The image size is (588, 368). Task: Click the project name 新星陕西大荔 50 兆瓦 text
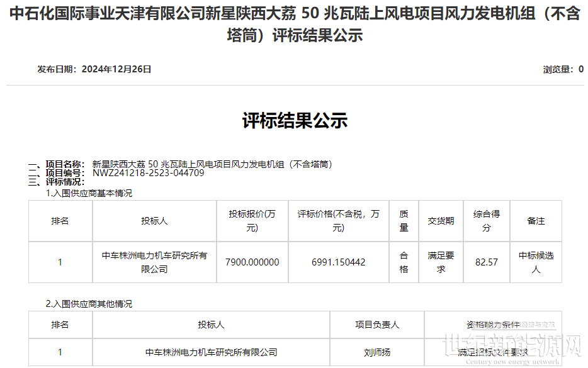coord(212,164)
